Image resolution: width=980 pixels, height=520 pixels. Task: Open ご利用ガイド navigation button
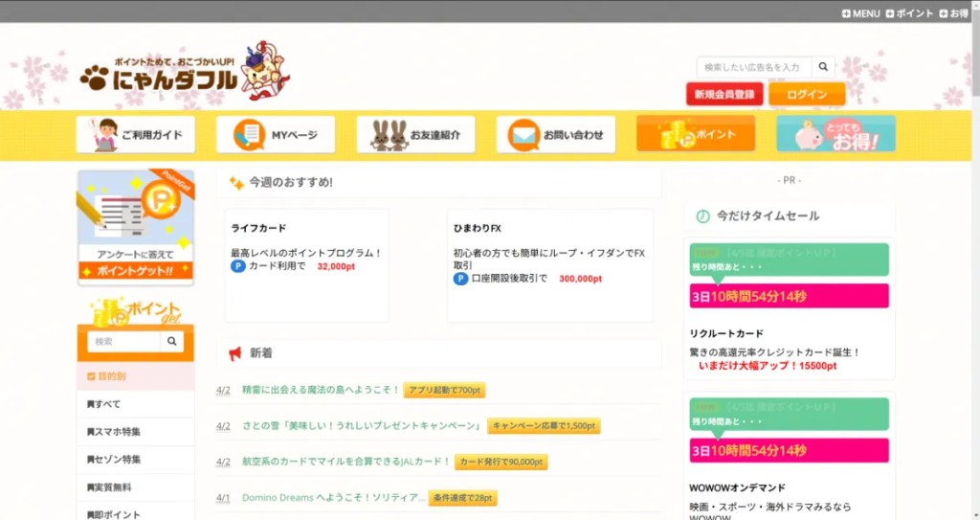pos(136,135)
